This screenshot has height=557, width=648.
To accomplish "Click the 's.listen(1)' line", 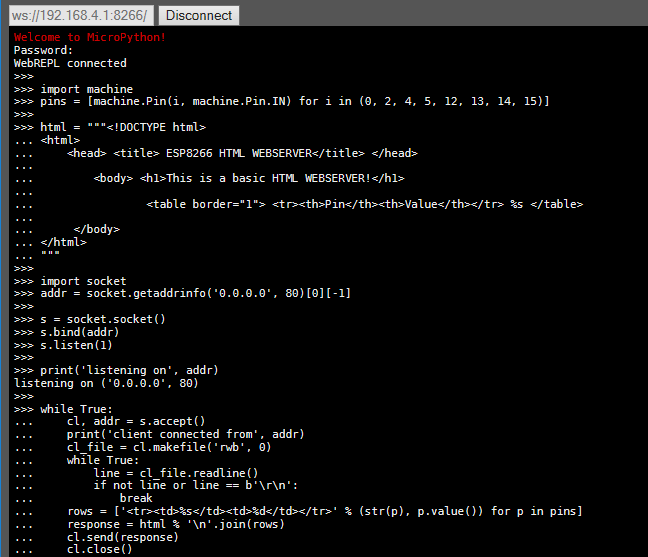I will [63, 345].
